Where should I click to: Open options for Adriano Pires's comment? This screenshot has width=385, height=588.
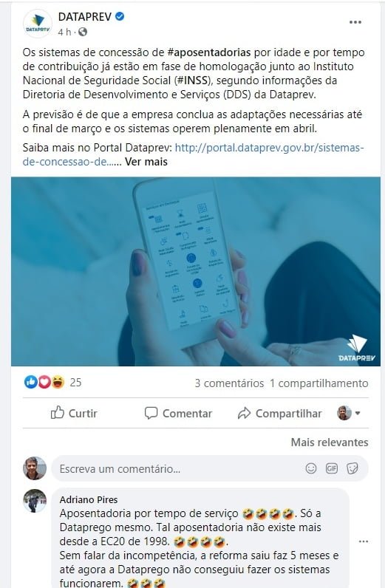click(x=364, y=541)
